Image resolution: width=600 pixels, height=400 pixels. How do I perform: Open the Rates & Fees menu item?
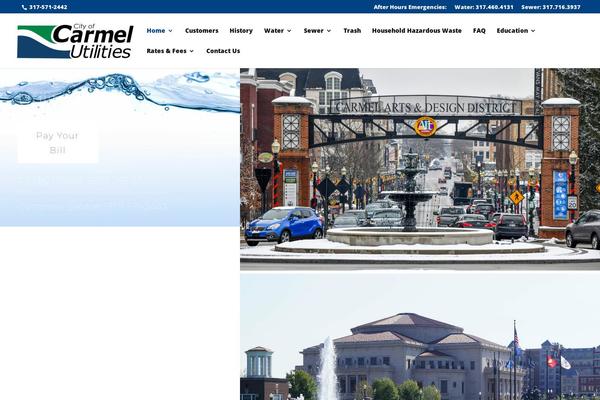(x=166, y=51)
